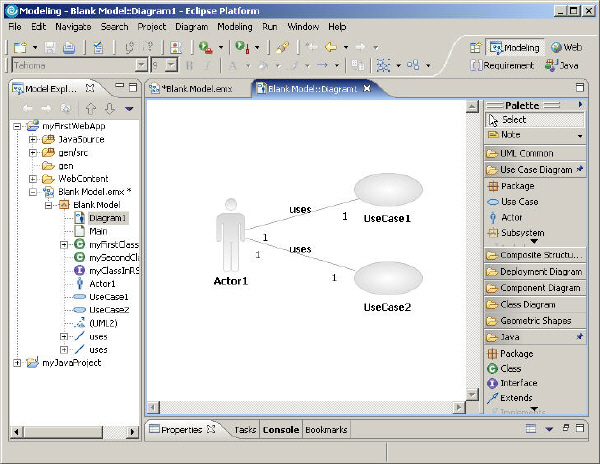The image size is (600, 464).
Task: Open the Java perspective
Action: tap(561, 65)
